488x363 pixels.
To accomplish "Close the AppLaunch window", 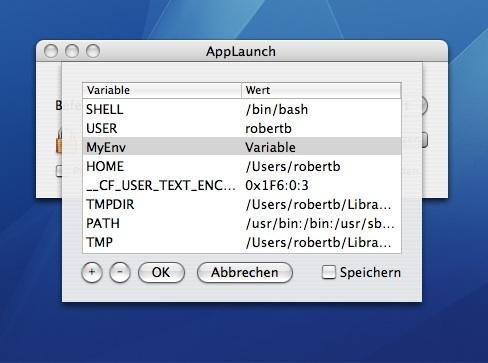I will (x=51, y=51).
